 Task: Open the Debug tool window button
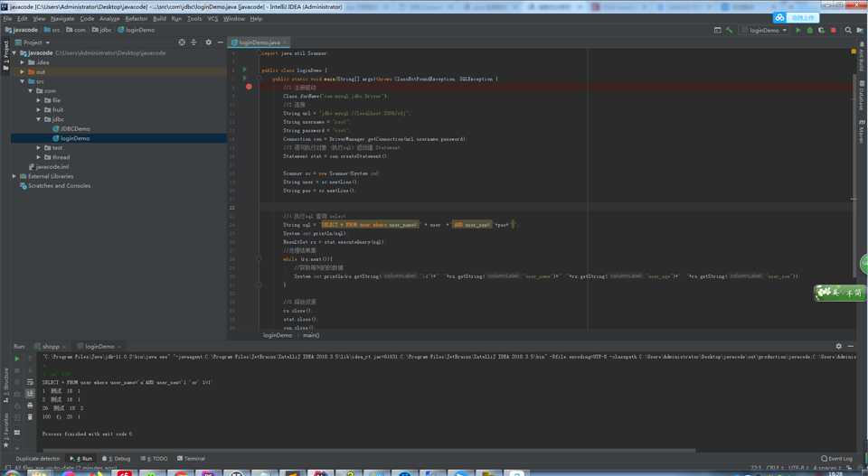(x=117, y=458)
